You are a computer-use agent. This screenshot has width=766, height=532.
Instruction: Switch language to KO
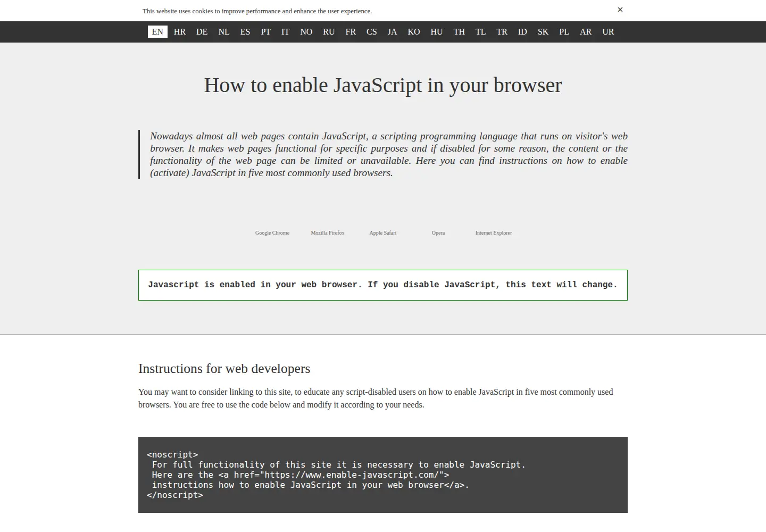(414, 32)
